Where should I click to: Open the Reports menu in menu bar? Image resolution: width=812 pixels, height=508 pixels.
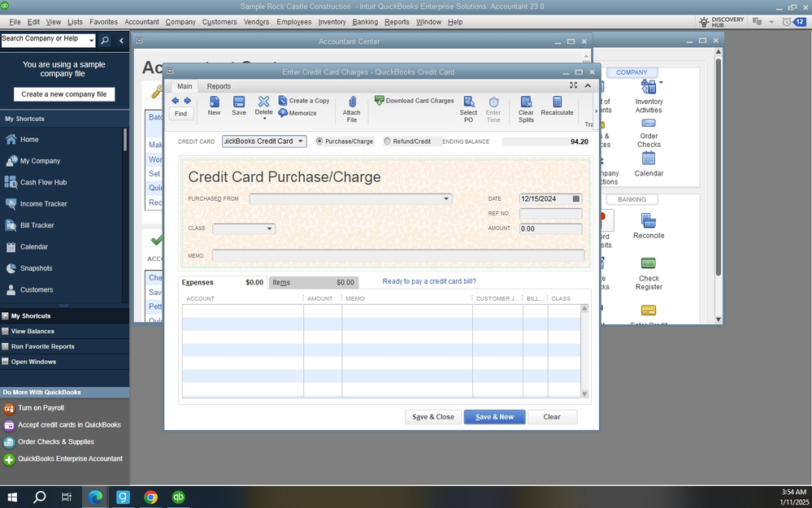[397, 22]
